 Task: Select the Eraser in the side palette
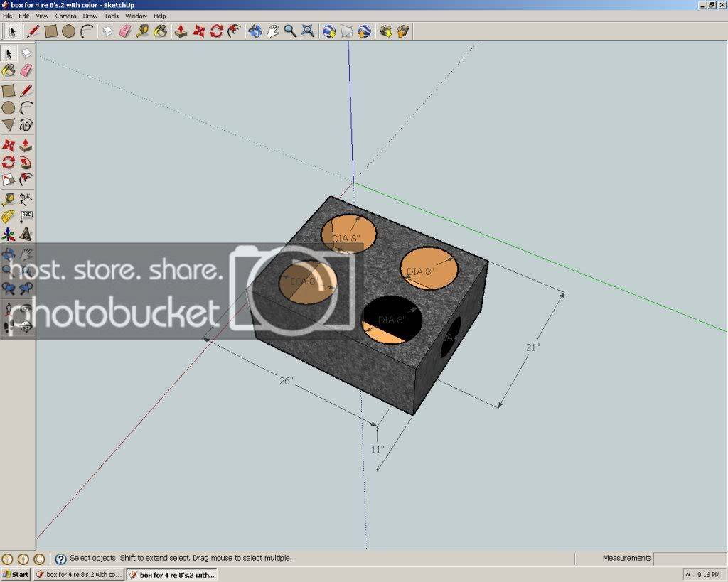pyautogui.click(x=26, y=70)
